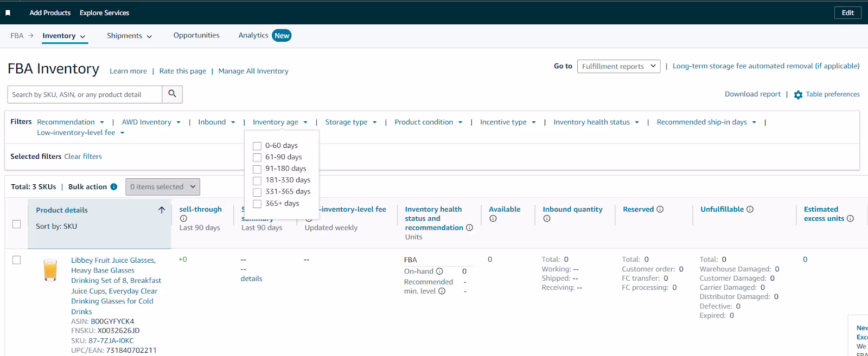Click the New badge next to Analytics
The image size is (868, 356).
coord(282,36)
